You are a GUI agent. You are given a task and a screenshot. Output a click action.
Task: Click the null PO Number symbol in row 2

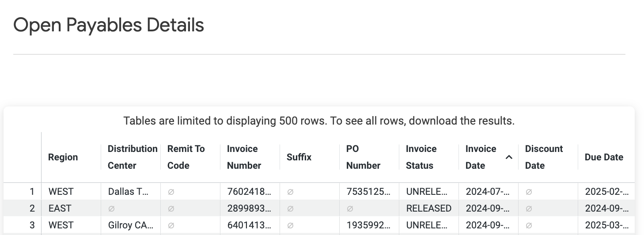(350, 208)
